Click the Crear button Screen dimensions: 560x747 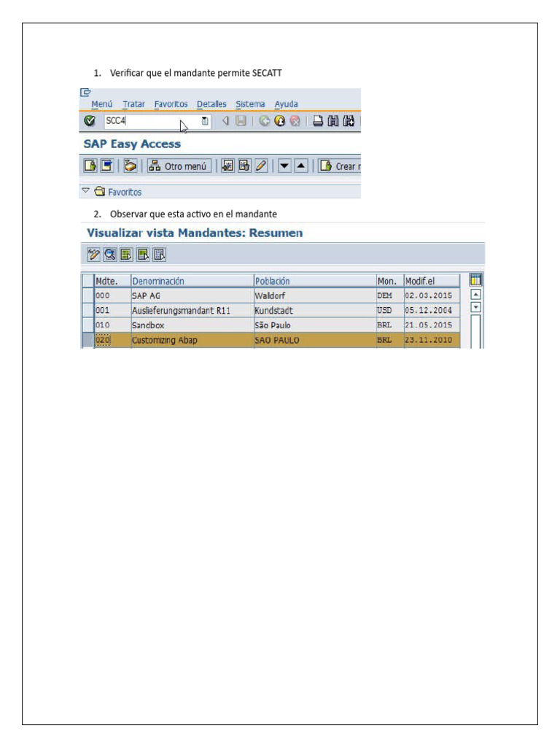tap(340, 166)
